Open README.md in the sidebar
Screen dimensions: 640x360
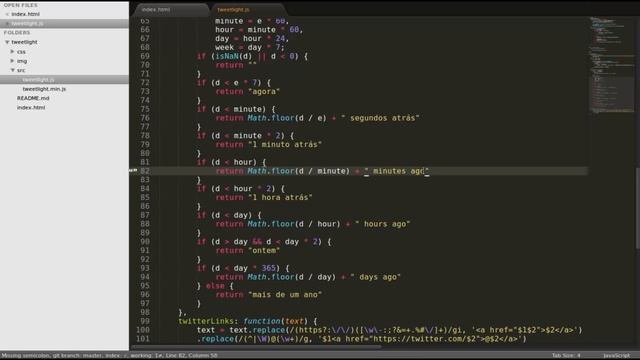point(33,98)
